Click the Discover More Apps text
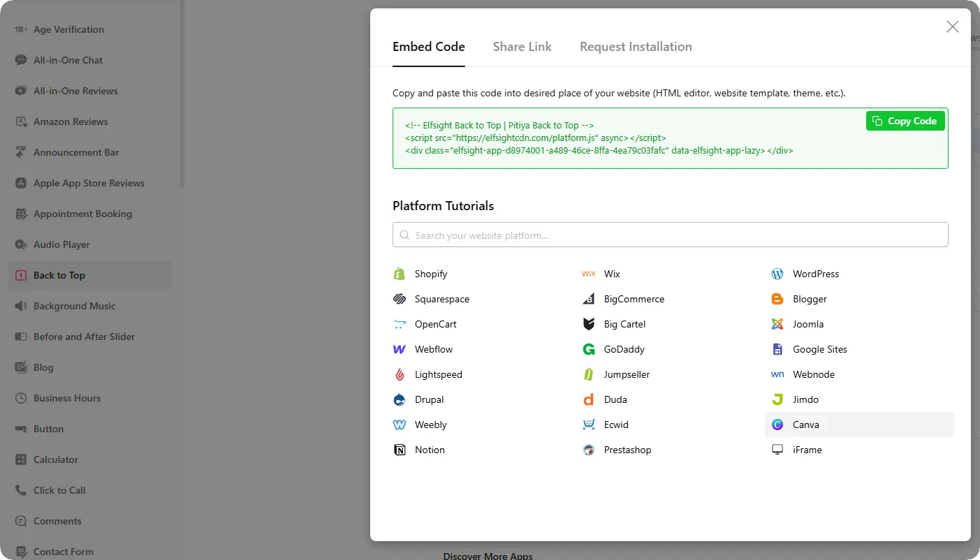Image resolution: width=980 pixels, height=560 pixels. coord(488,556)
